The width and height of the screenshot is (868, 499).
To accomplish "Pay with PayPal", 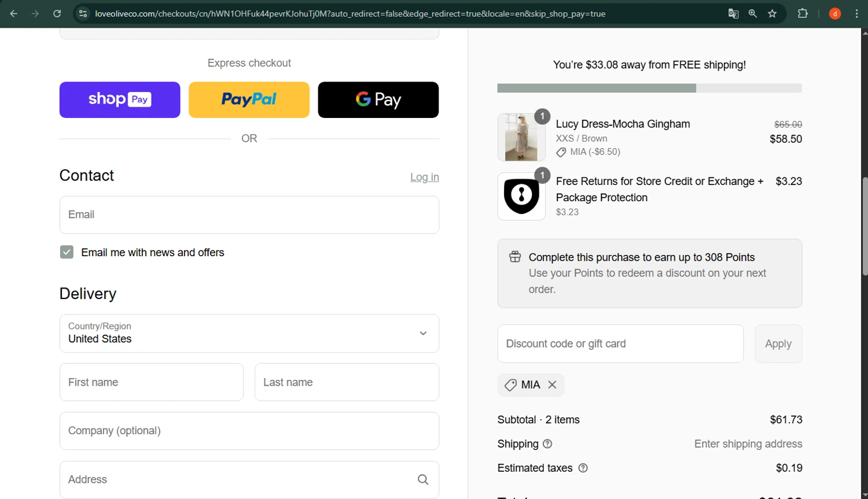I will [x=249, y=99].
